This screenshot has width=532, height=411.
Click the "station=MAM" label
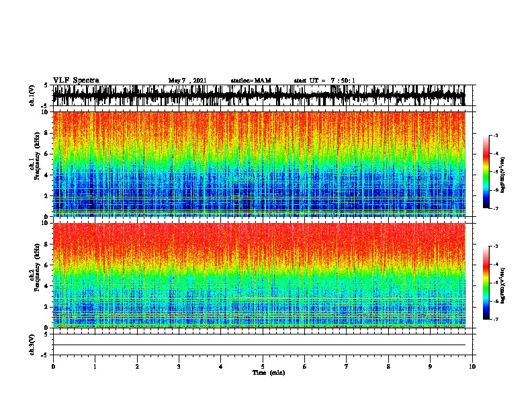[251, 81]
